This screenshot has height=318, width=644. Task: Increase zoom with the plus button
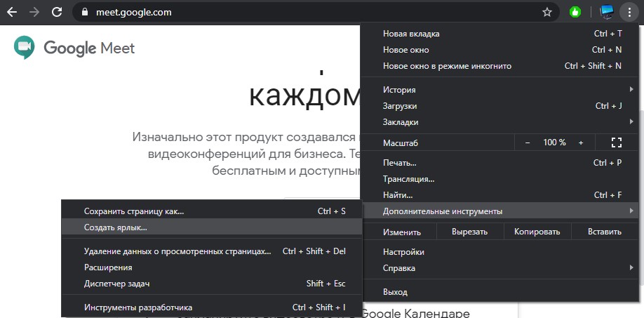pyautogui.click(x=581, y=143)
